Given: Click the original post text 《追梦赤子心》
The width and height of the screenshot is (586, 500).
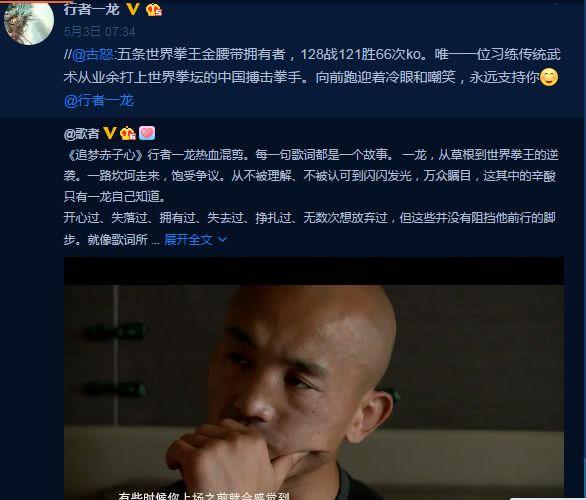Looking at the screenshot, I should point(104,154).
